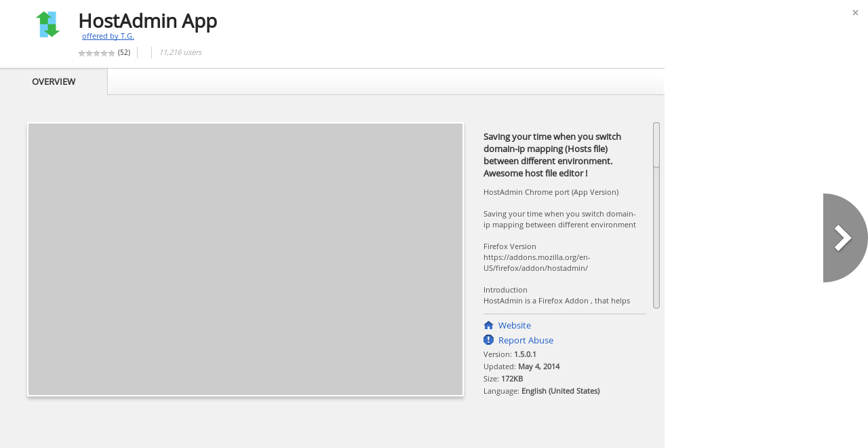Click the Language English (United States) text
The image size is (868, 448).
[542, 391]
